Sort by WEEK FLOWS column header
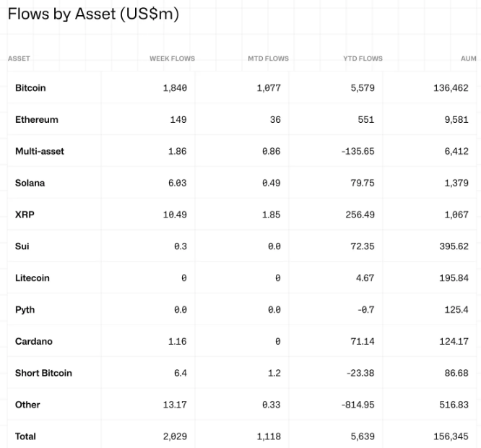The width and height of the screenshot is (481, 448). click(x=172, y=59)
